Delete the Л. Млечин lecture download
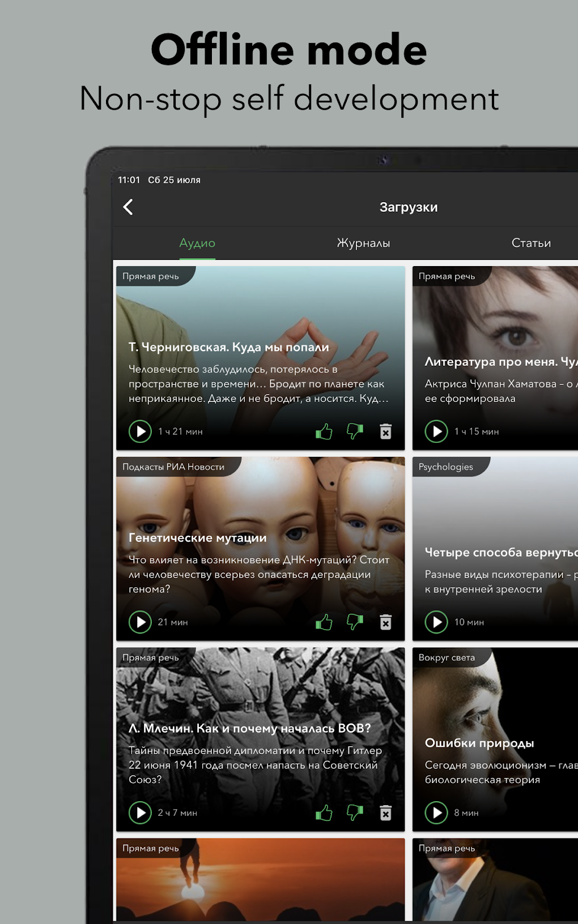Viewport: 578px width, 924px height. (386, 813)
